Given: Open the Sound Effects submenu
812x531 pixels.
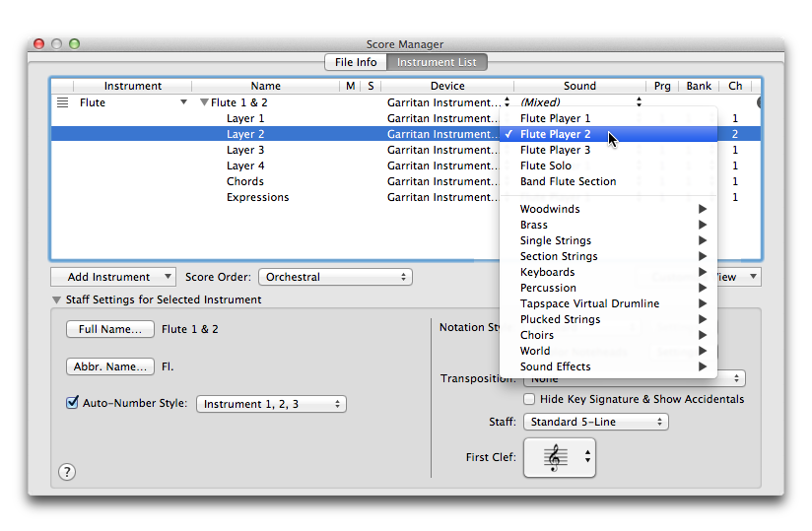Looking at the screenshot, I should tap(608, 366).
